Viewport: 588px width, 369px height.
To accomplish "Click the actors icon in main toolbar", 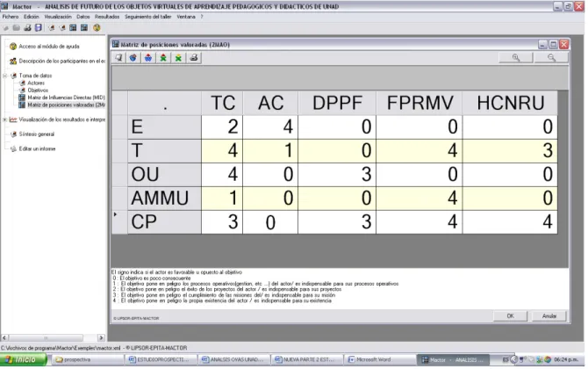I will [x=52, y=28].
